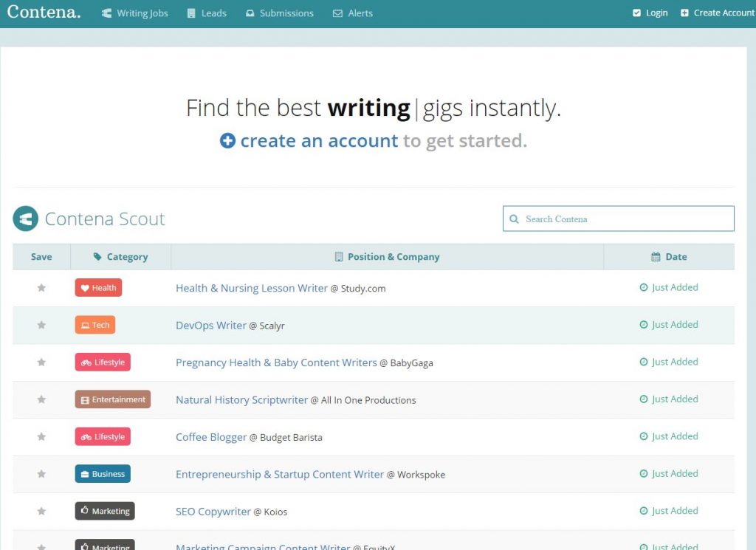The image size is (756, 550).
Task: Open the Natural History Scriptwriter listing
Action: pyautogui.click(x=241, y=400)
